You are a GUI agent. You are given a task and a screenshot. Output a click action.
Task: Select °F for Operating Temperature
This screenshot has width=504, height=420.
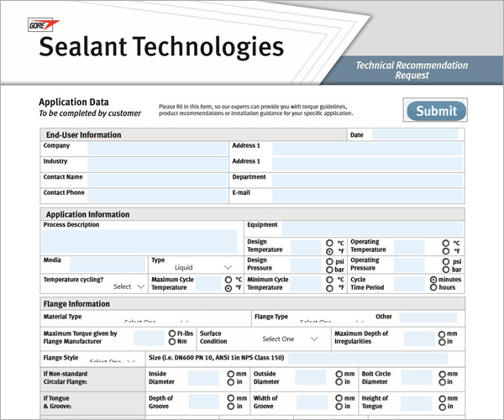click(x=445, y=251)
